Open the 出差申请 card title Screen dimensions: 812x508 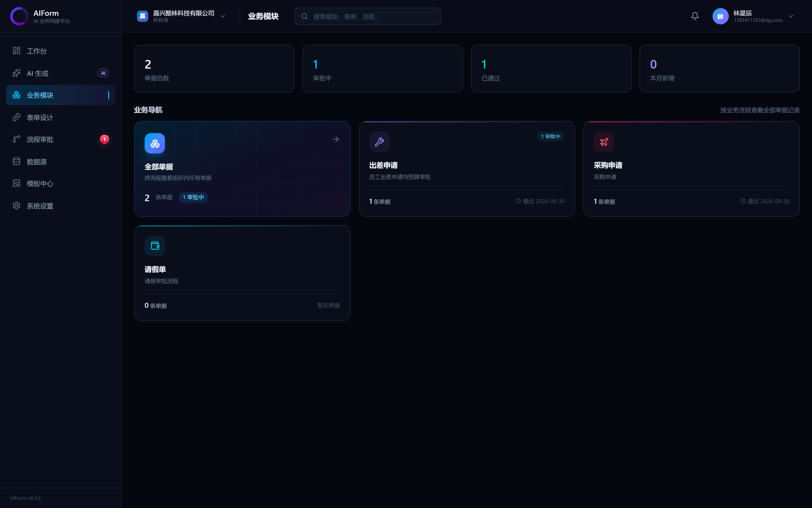click(383, 165)
